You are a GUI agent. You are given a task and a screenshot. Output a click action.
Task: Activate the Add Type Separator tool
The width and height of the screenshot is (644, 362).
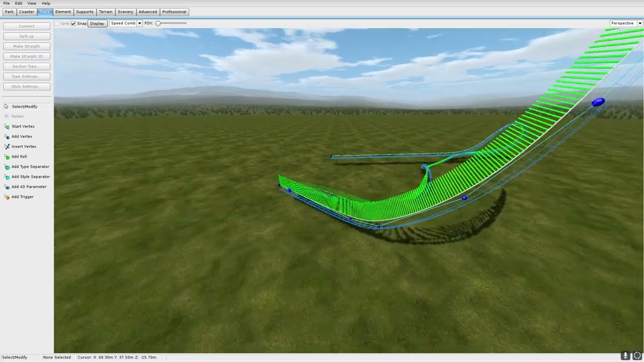coord(30,166)
